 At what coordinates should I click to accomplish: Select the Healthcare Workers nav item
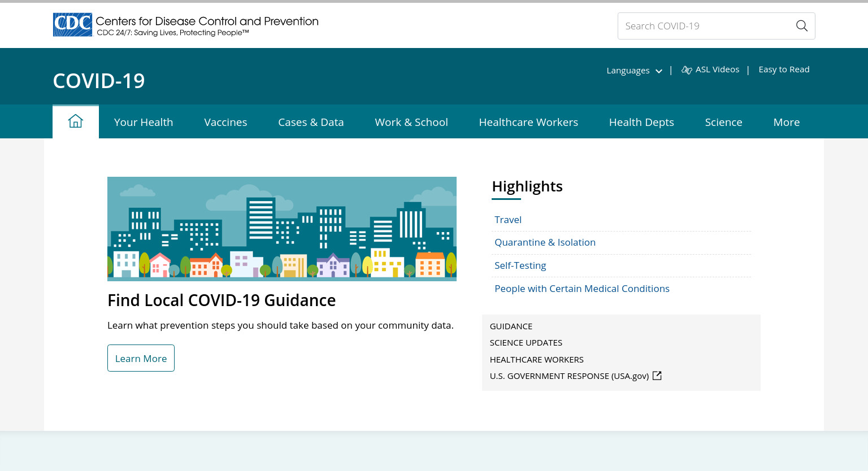(528, 122)
